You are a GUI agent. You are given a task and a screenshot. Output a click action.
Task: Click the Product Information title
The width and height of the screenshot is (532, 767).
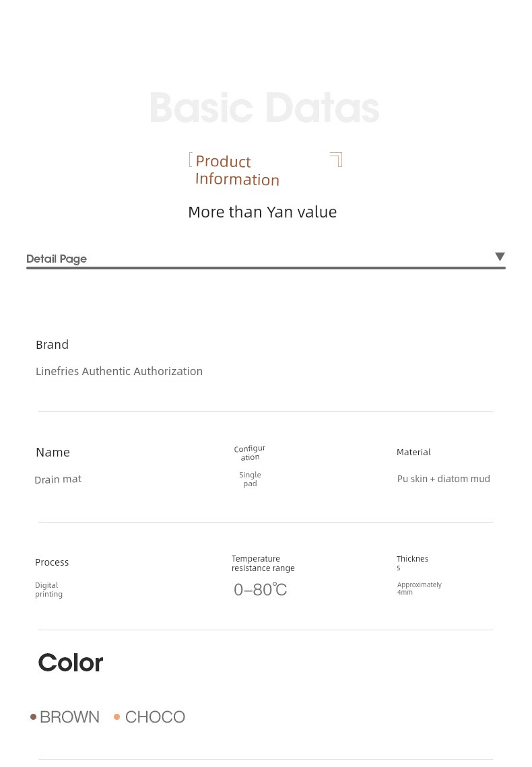pos(237,170)
